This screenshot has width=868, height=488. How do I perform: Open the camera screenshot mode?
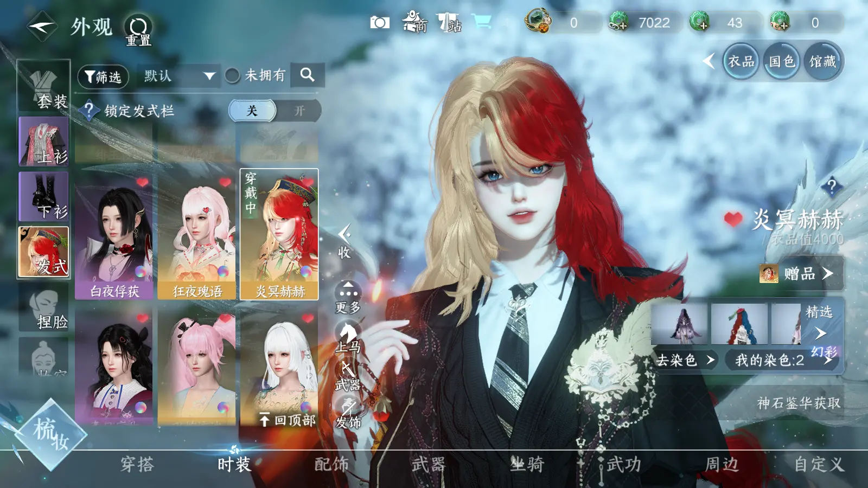tap(380, 22)
